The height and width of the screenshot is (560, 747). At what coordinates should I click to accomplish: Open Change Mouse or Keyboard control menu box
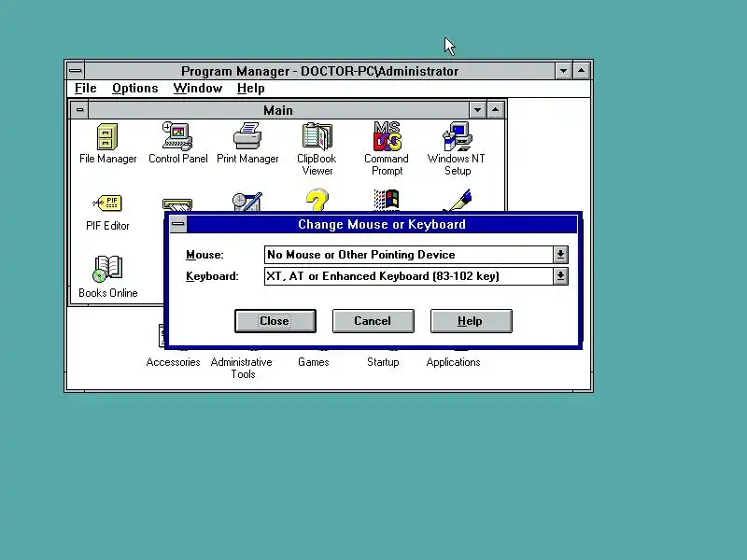pos(178,224)
